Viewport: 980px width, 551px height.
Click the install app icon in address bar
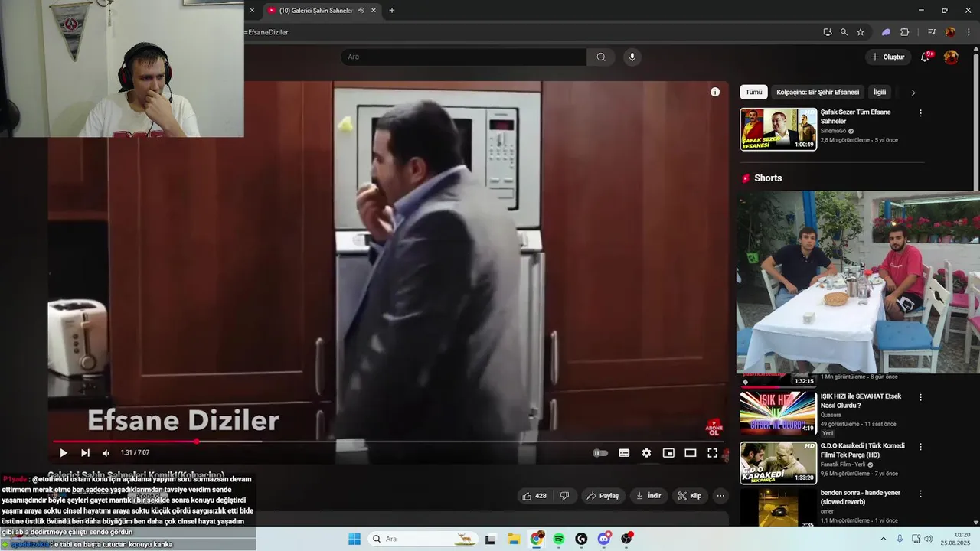click(x=828, y=32)
